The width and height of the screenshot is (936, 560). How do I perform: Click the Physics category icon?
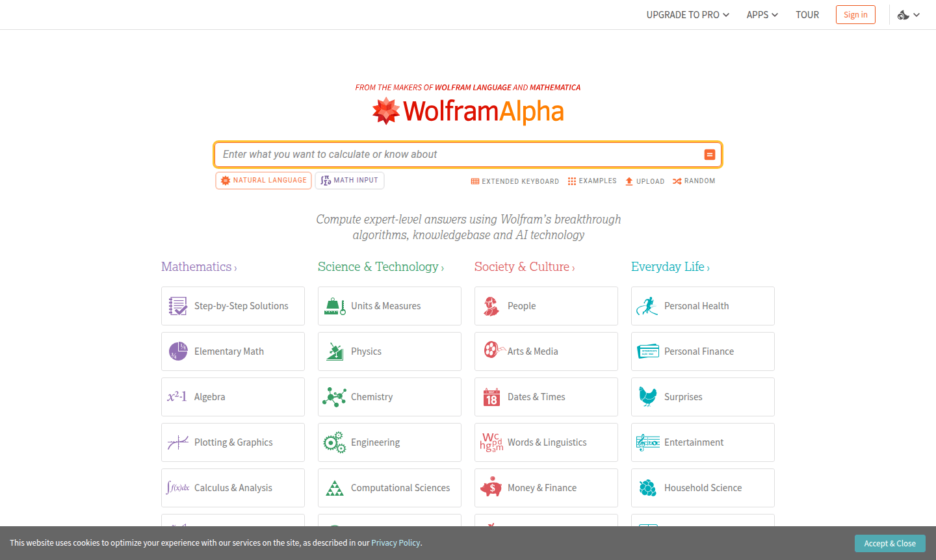pos(334,351)
